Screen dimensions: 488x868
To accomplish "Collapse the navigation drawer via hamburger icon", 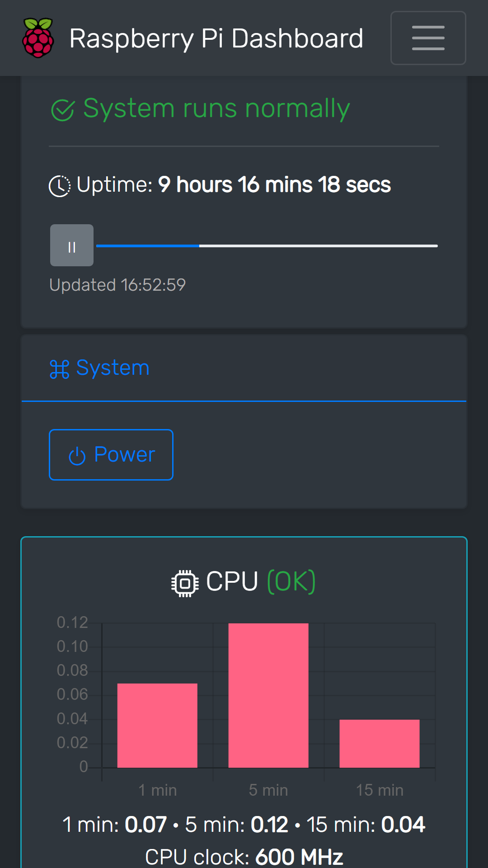I will pyautogui.click(x=428, y=38).
